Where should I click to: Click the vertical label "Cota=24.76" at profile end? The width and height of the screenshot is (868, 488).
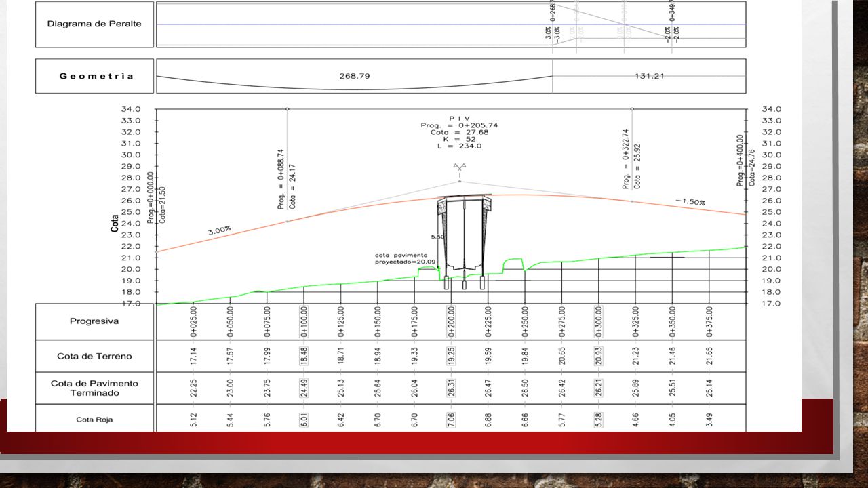point(751,167)
